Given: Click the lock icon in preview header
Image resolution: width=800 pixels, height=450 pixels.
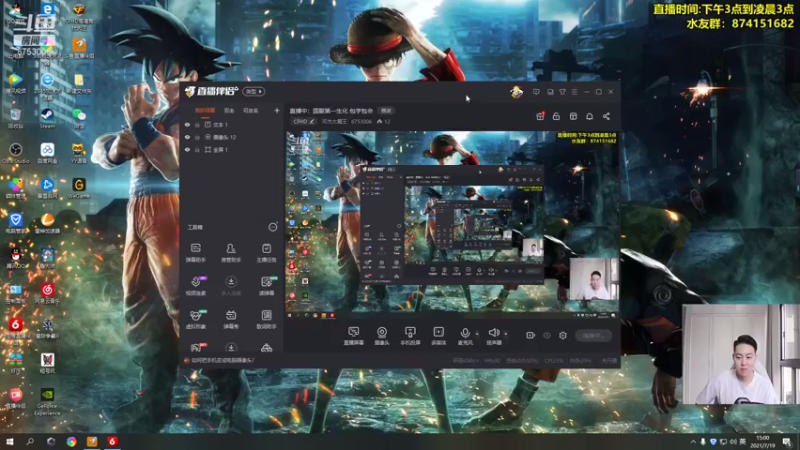Looking at the screenshot, I should (556, 116).
